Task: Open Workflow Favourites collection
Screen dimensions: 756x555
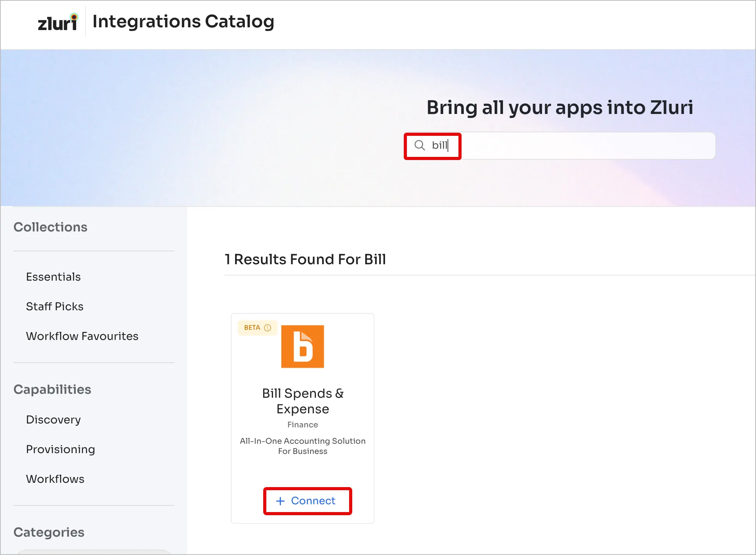Action: pyautogui.click(x=82, y=336)
